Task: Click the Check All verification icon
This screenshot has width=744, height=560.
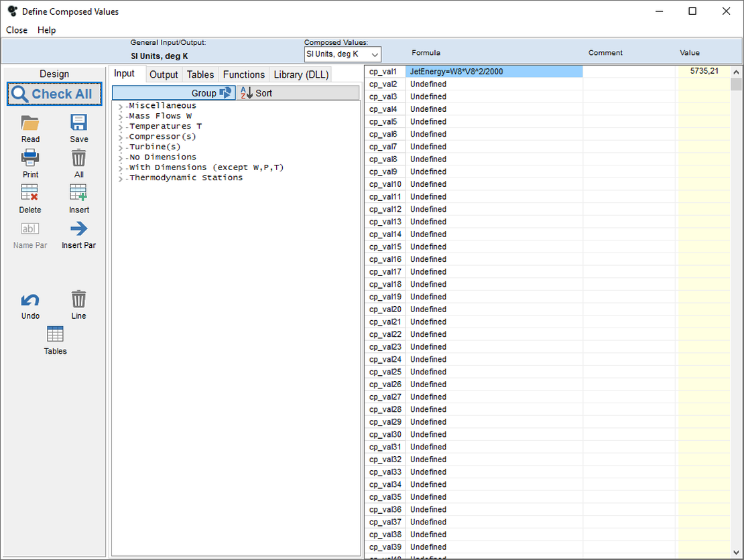Action: point(54,94)
